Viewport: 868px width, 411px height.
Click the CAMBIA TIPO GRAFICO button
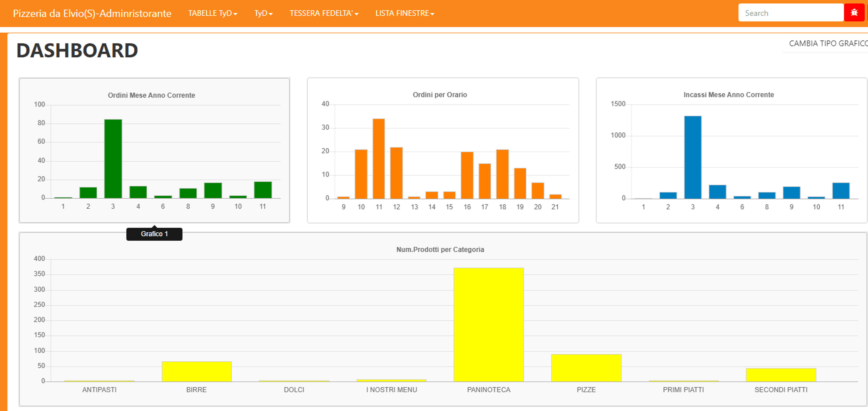(828, 43)
